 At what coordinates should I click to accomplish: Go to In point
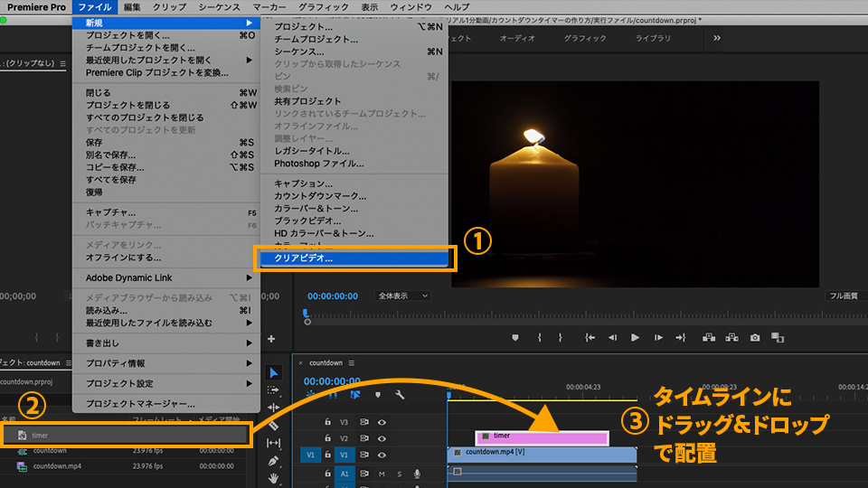(x=590, y=337)
